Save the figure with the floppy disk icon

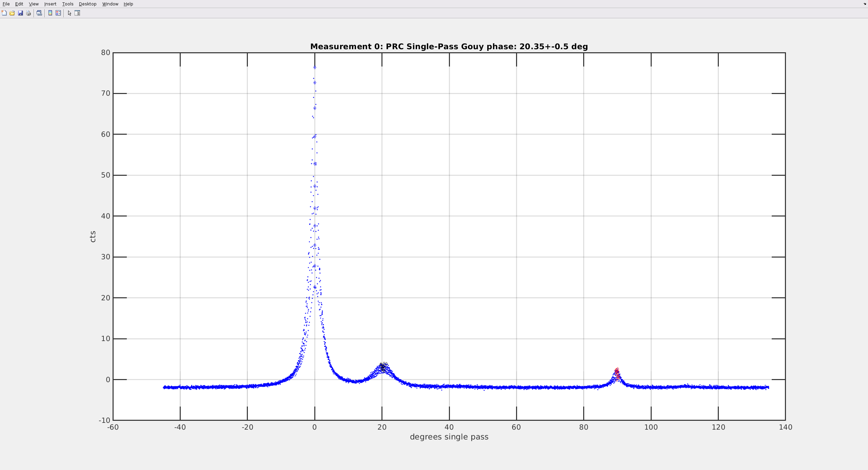coord(20,13)
